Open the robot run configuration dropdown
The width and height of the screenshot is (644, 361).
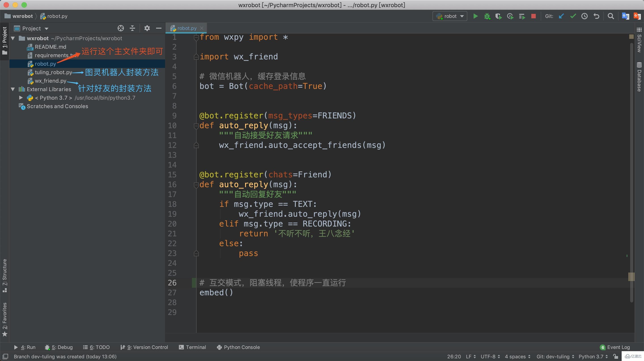[x=450, y=16]
